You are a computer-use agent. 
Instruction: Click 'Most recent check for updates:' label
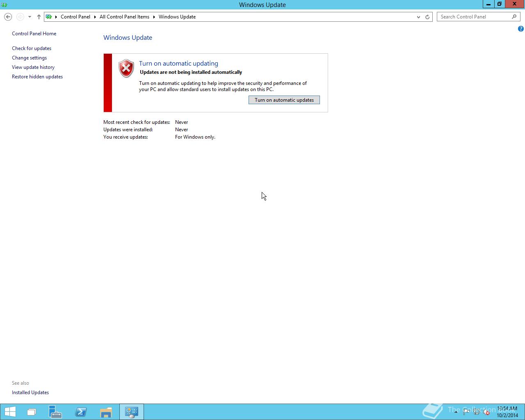137,122
